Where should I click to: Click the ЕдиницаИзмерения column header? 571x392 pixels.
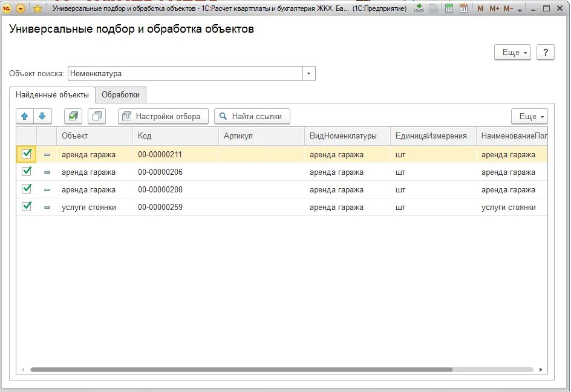pyautogui.click(x=433, y=136)
